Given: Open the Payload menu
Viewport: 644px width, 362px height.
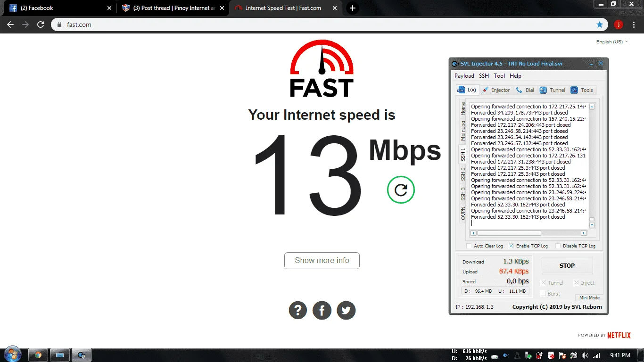Looking at the screenshot, I should [464, 76].
